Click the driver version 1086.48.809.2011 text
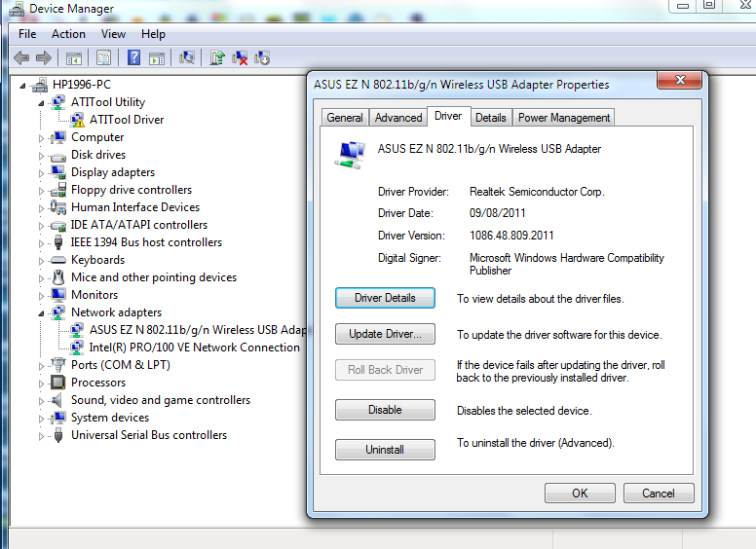 click(511, 236)
